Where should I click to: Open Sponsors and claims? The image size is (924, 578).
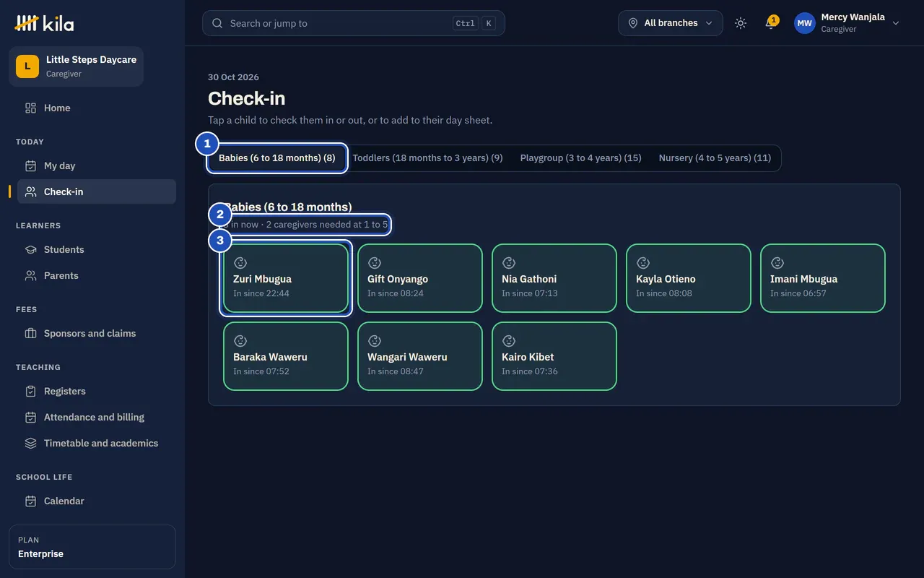tap(97, 334)
